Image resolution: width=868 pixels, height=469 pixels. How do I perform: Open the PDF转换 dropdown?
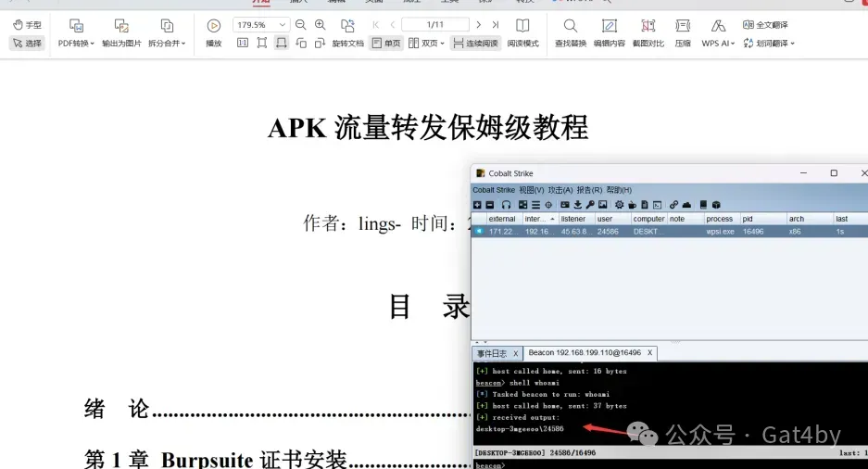[x=76, y=33]
